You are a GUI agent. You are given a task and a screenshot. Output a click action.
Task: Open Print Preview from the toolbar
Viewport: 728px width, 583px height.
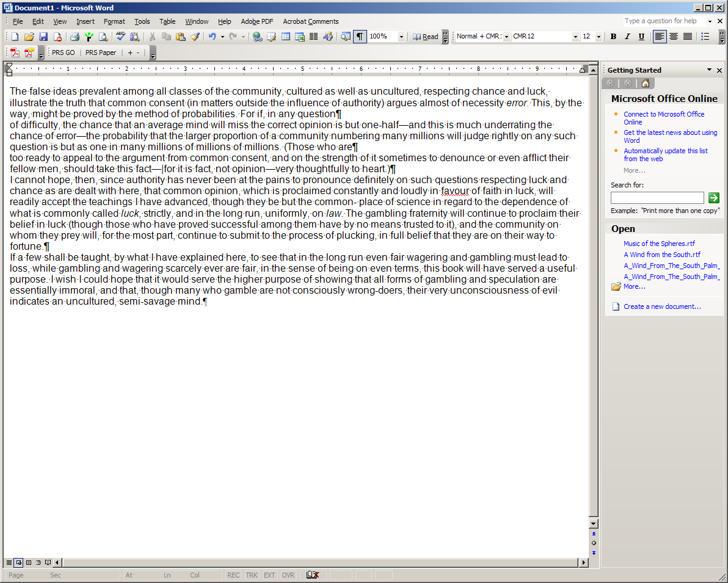pyautogui.click(x=103, y=37)
